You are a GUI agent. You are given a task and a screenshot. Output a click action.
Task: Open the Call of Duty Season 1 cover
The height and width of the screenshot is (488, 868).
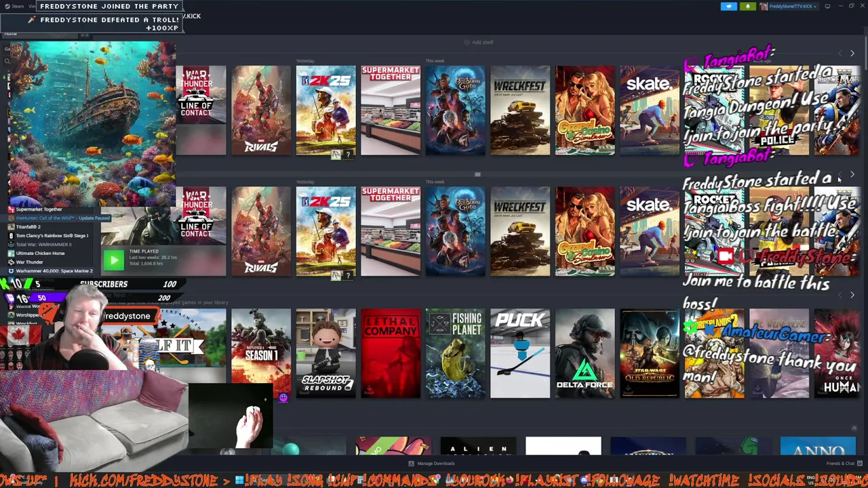261,353
